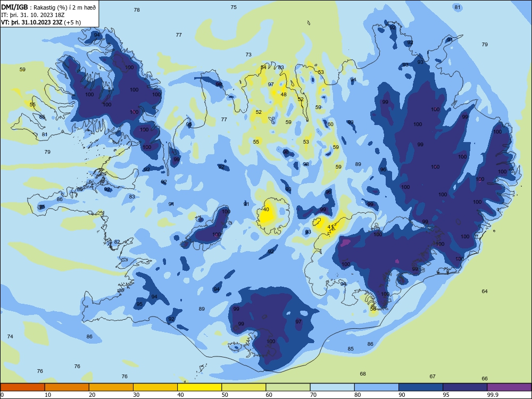Click the '64' value off the southeast coast
Screen dimensions: 532x399
tap(485, 291)
